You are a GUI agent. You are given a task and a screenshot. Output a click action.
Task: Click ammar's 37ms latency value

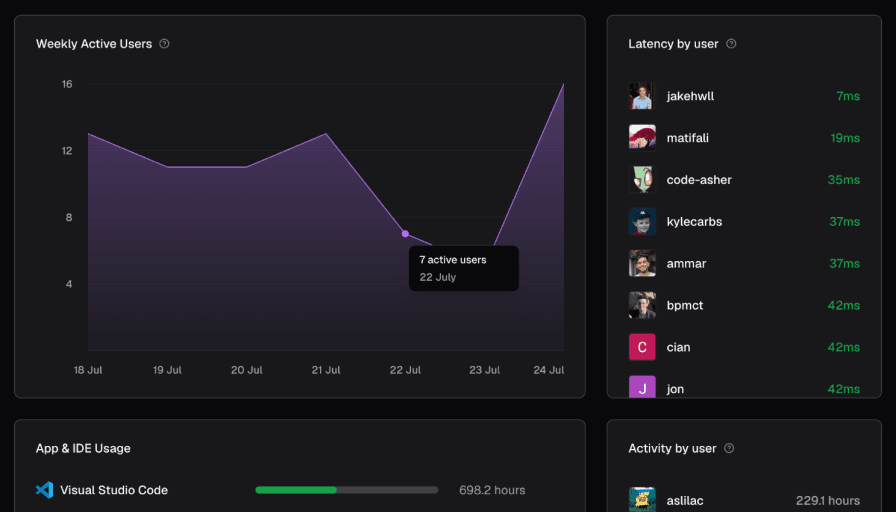tap(845, 263)
